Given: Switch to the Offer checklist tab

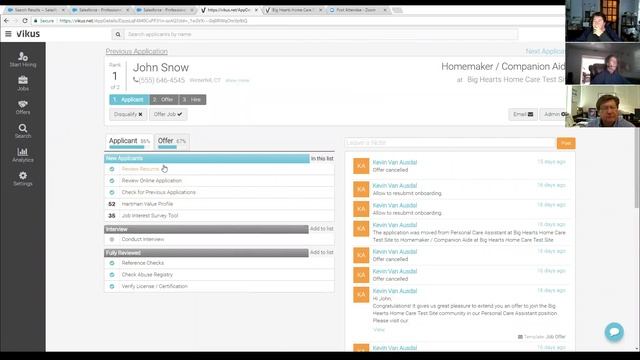Looking at the screenshot, I should 172,142.
